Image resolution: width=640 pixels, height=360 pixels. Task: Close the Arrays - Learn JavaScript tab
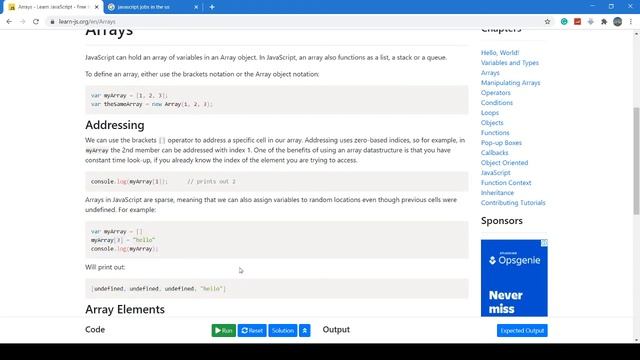(97, 7)
